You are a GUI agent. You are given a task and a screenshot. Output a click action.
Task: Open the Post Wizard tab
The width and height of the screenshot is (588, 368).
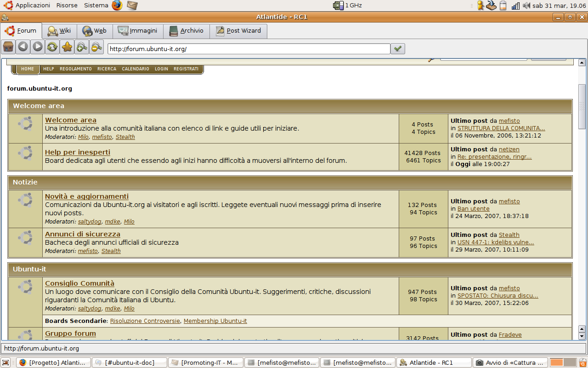click(238, 31)
